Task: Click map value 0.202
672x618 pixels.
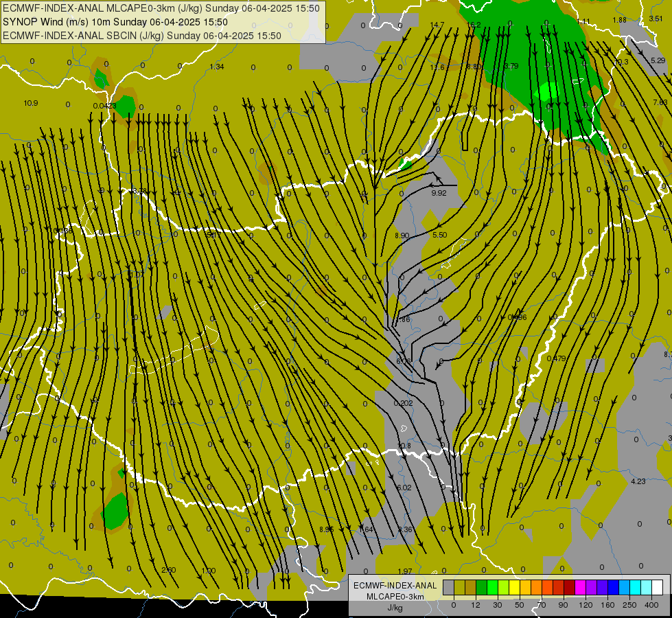Action: [404, 403]
